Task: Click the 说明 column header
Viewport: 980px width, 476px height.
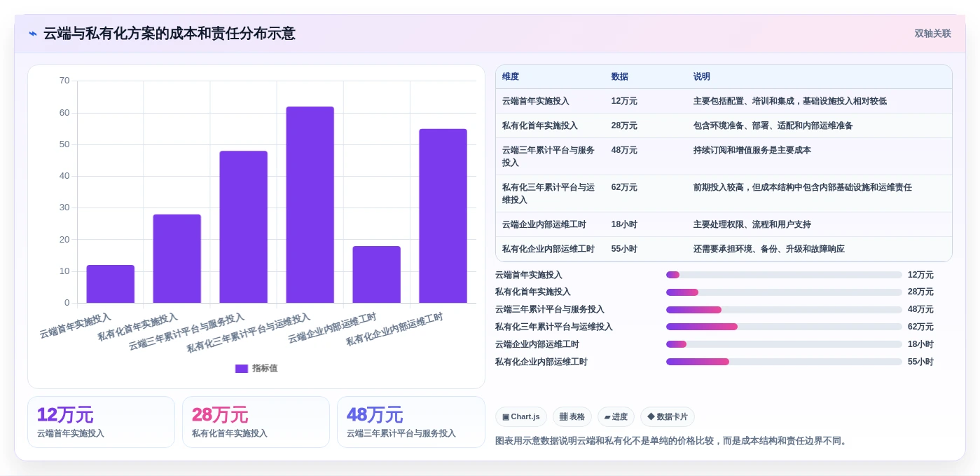Action: pos(702,77)
